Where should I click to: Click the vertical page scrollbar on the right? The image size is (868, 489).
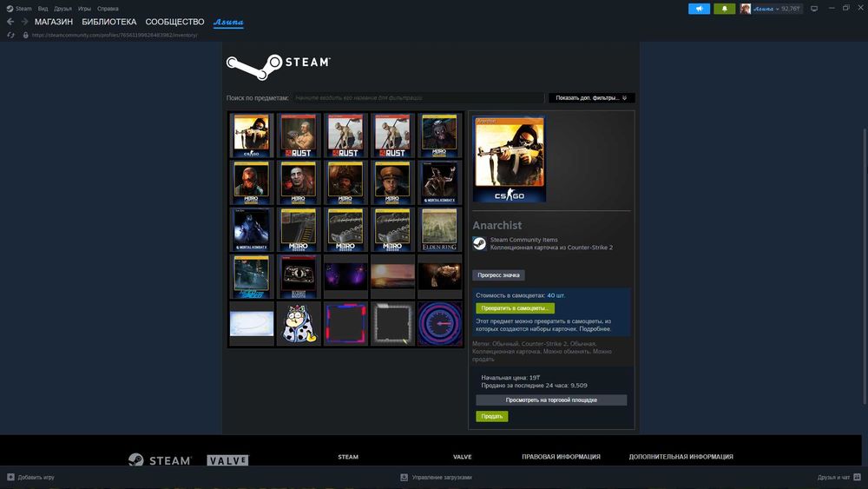(x=865, y=266)
